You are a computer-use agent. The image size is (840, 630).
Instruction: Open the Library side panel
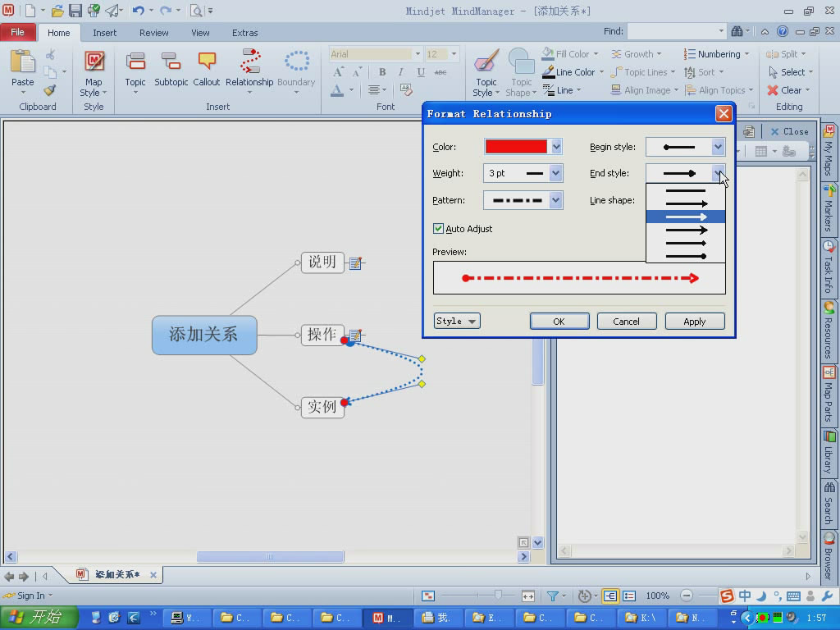[x=829, y=453]
